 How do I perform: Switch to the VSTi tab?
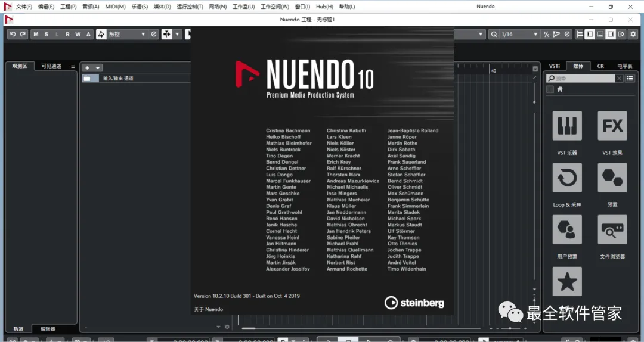[555, 66]
